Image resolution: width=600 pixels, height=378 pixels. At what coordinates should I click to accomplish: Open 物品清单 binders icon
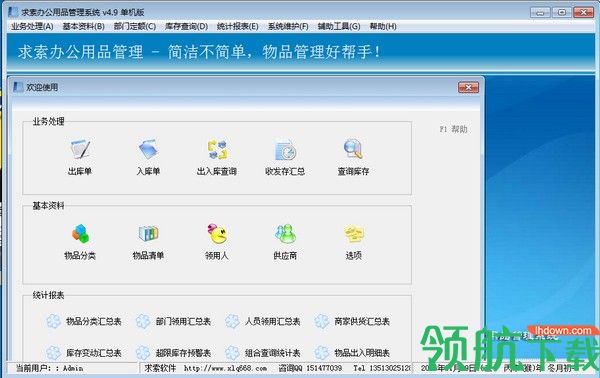pyautogui.click(x=148, y=233)
